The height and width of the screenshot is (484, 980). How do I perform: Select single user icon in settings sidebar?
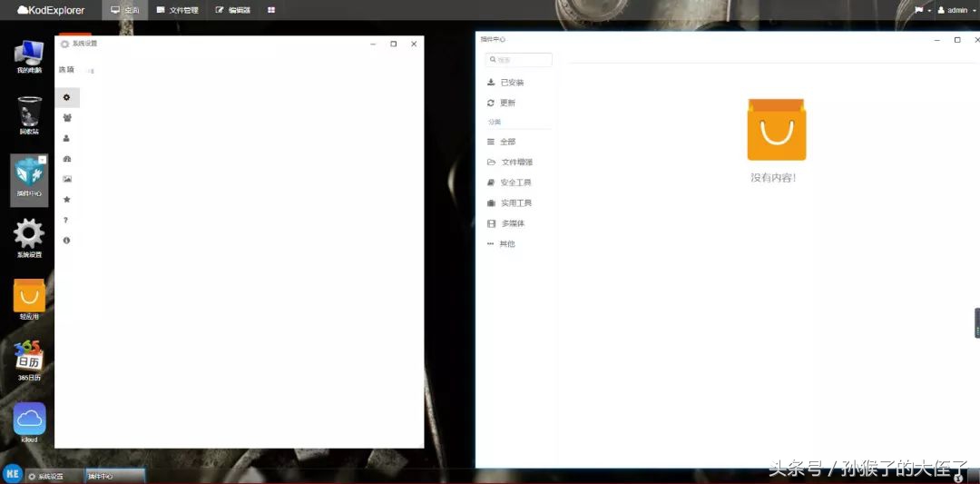(67, 138)
